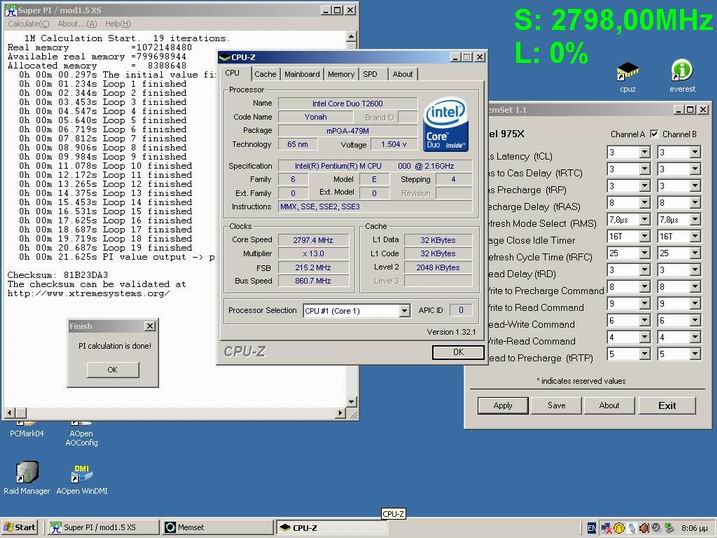Click the CPU-Z title bar icon
Viewport: 717px width, 538px height.
[x=224, y=57]
